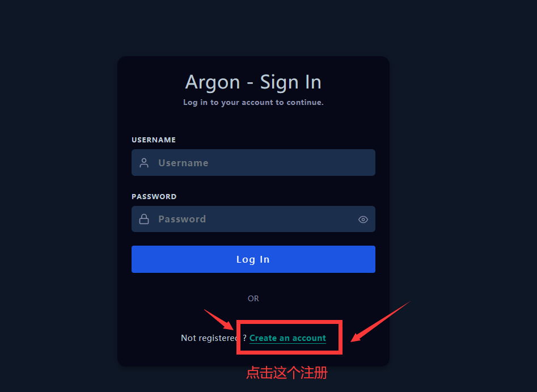This screenshot has height=392, width=537.
Task: Open the Create an account link
Action: point(287,338)
